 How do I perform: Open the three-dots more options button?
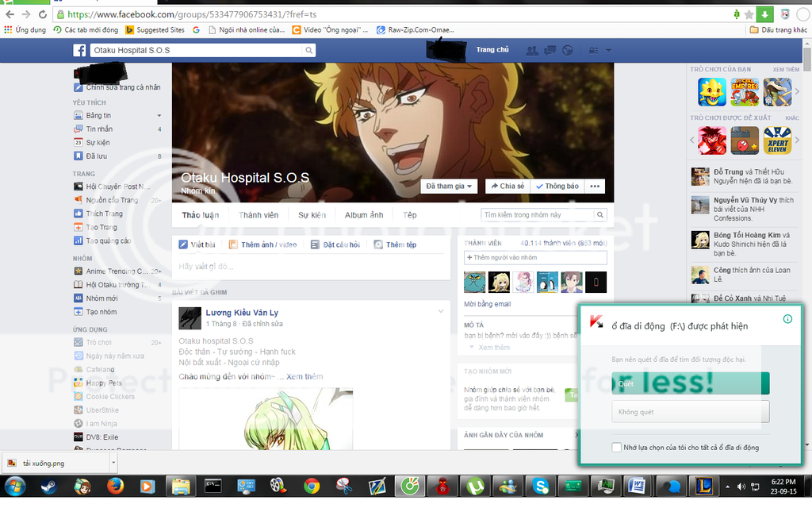(x=596, y=187)
